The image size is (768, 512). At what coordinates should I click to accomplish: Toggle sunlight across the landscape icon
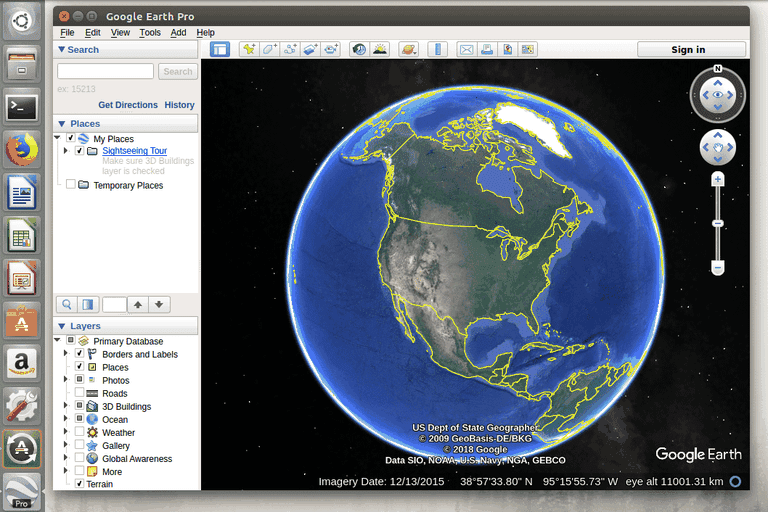tap(380, 49)
